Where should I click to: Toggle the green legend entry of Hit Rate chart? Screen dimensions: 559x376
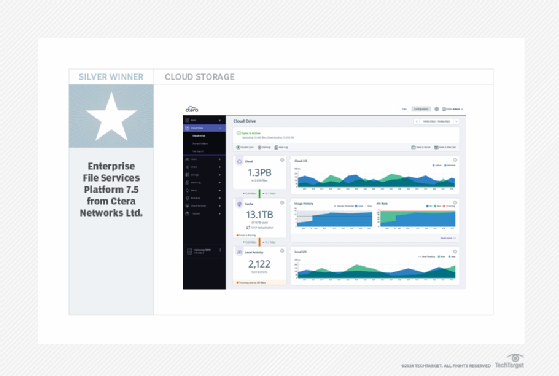coord(438,206)
